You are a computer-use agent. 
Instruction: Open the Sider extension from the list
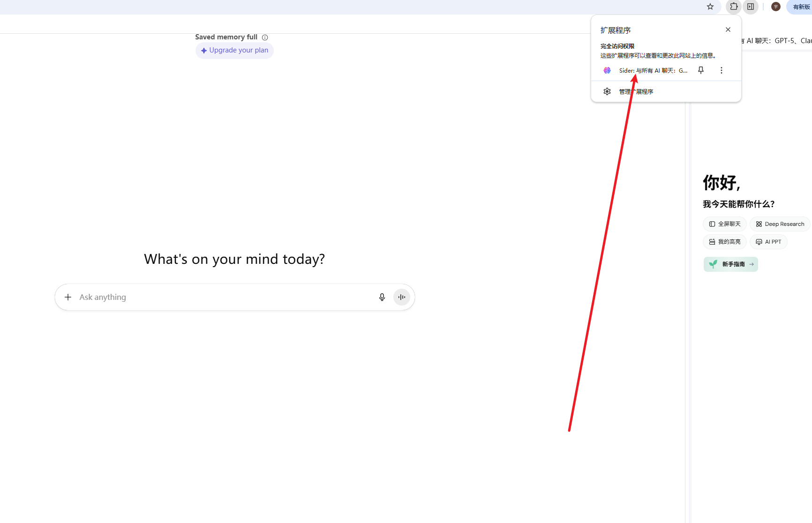(x=653, y=70)
